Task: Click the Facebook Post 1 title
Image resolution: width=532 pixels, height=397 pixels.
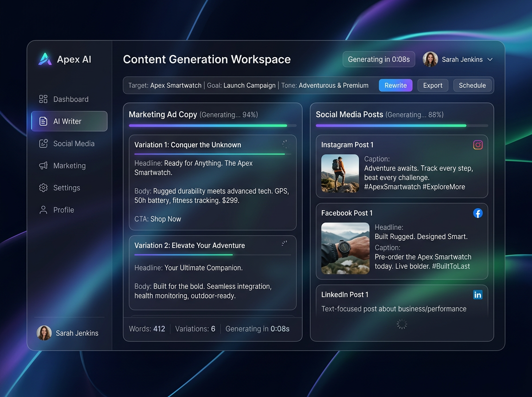Action: (347, 213)
